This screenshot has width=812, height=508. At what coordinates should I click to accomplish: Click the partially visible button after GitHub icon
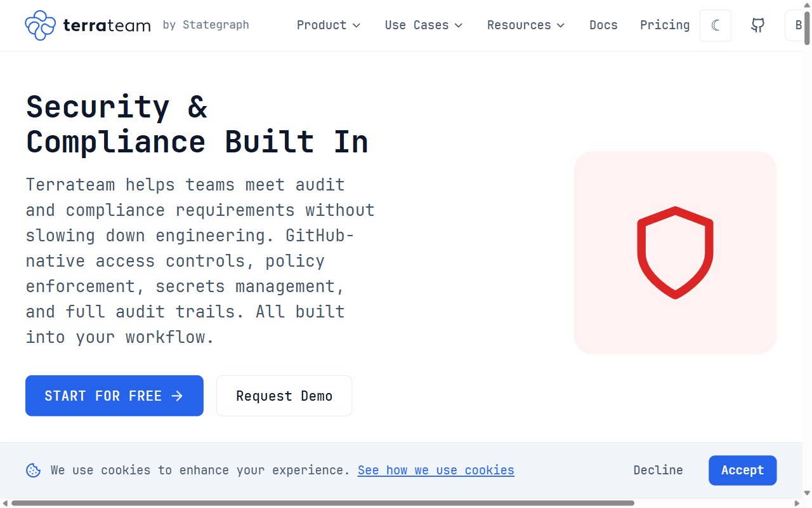point(795,25)
